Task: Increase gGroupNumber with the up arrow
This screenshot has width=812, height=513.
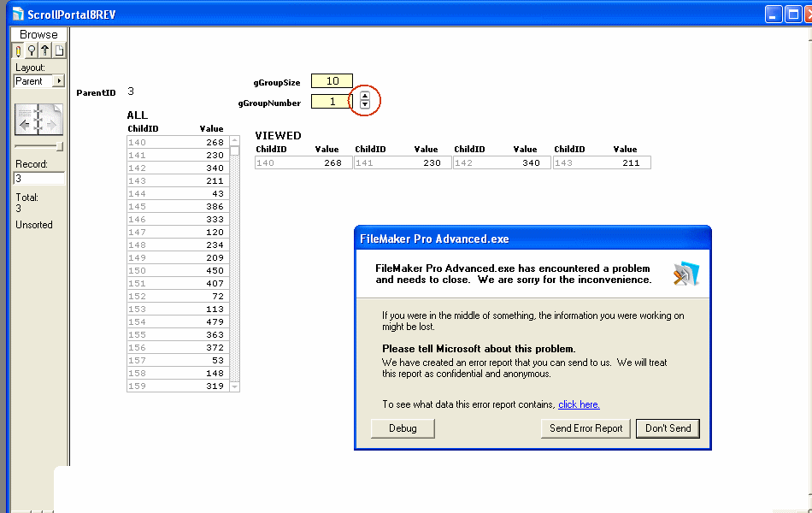Action: coord(365,96)
